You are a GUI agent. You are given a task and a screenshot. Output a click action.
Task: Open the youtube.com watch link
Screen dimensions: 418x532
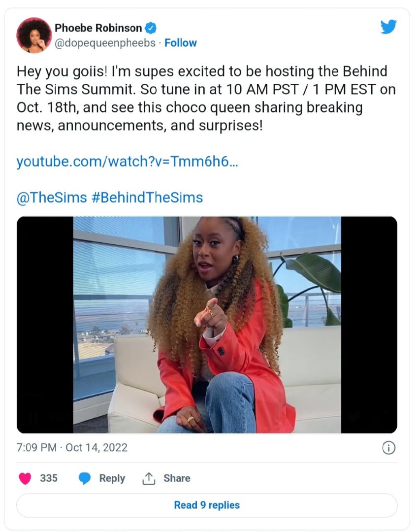127,162
